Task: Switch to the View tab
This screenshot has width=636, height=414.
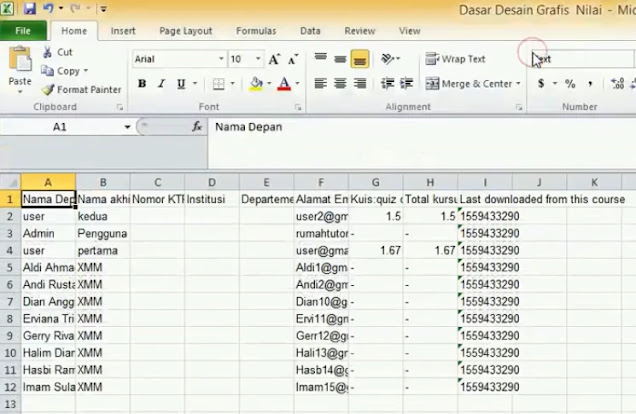Action: point(410,31)
